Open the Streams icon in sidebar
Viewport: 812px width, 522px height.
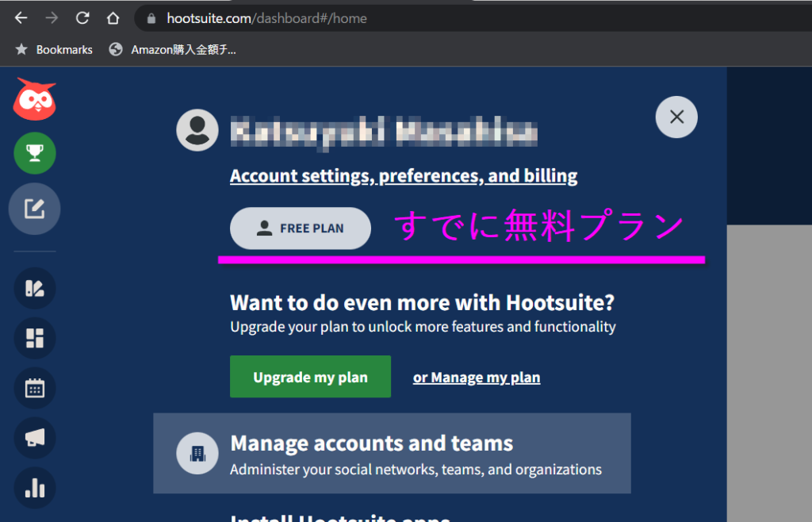[35, 288]
